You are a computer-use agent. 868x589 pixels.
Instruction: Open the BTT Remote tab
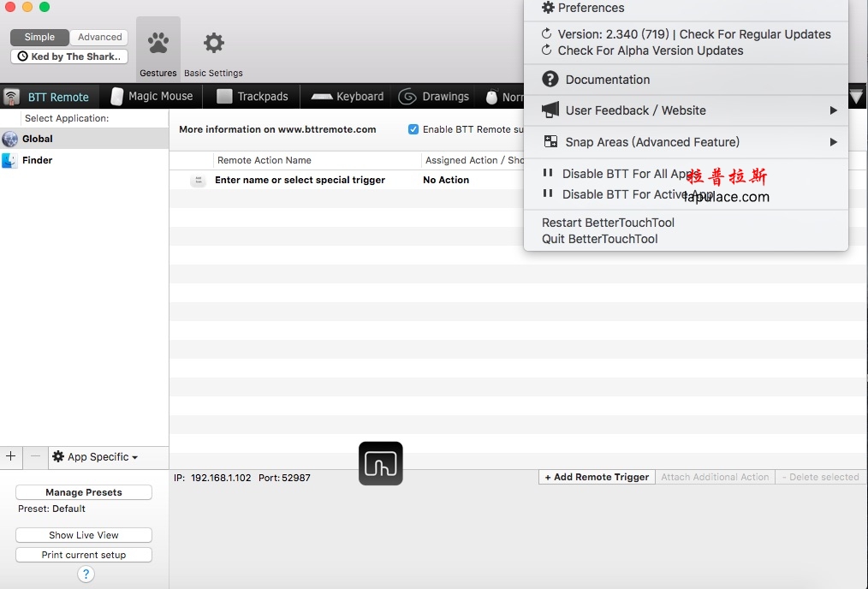coord(50,97)
